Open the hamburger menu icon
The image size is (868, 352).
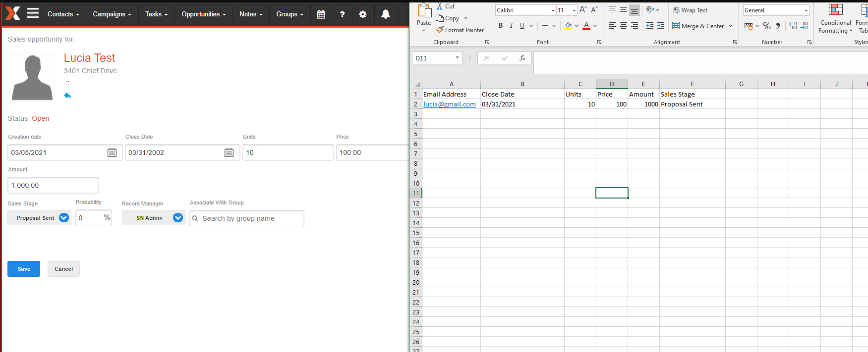[x=33, y=13]
